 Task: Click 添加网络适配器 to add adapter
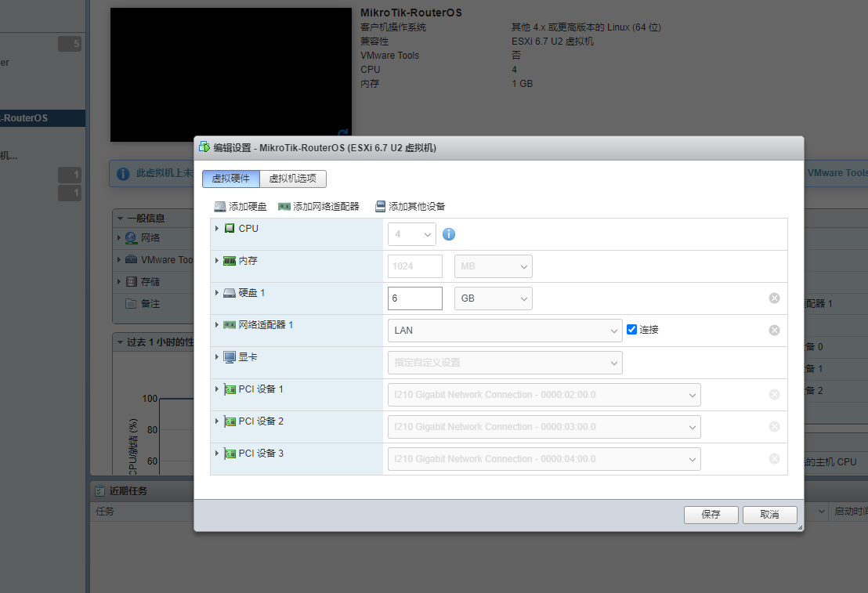click(x=319, y=207)
